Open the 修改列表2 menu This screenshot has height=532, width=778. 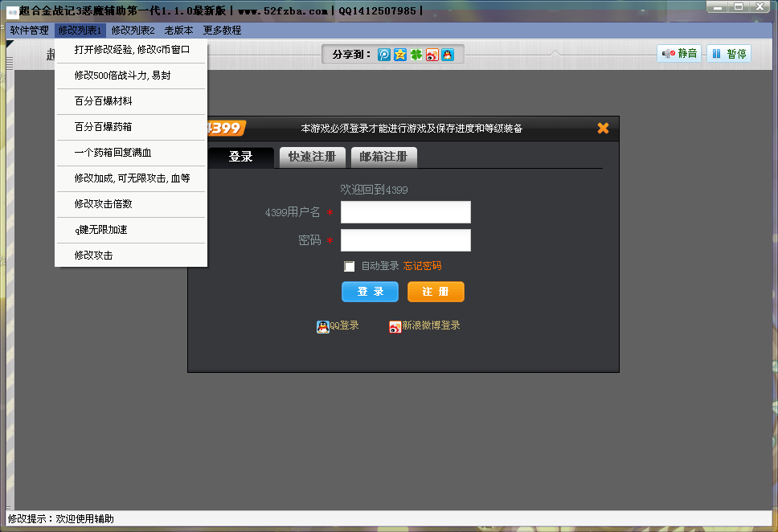133,31
